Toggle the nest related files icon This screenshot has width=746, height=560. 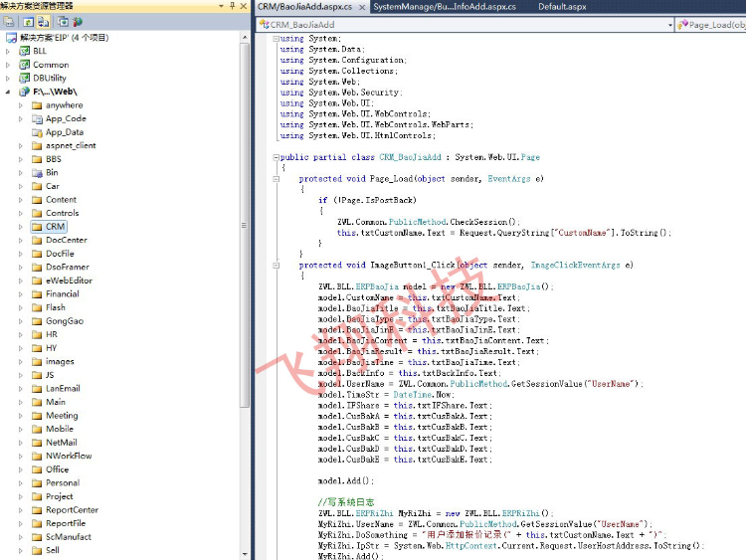[44, 21]
